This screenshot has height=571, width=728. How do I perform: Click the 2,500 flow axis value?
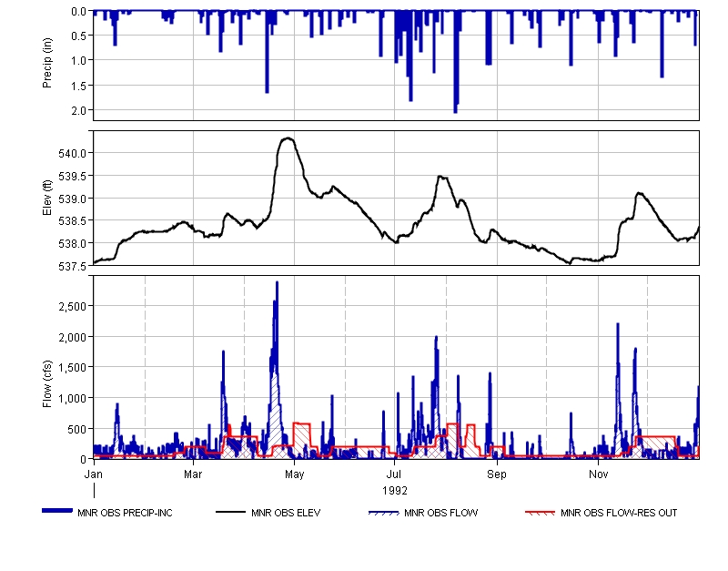tap(73, 307)
